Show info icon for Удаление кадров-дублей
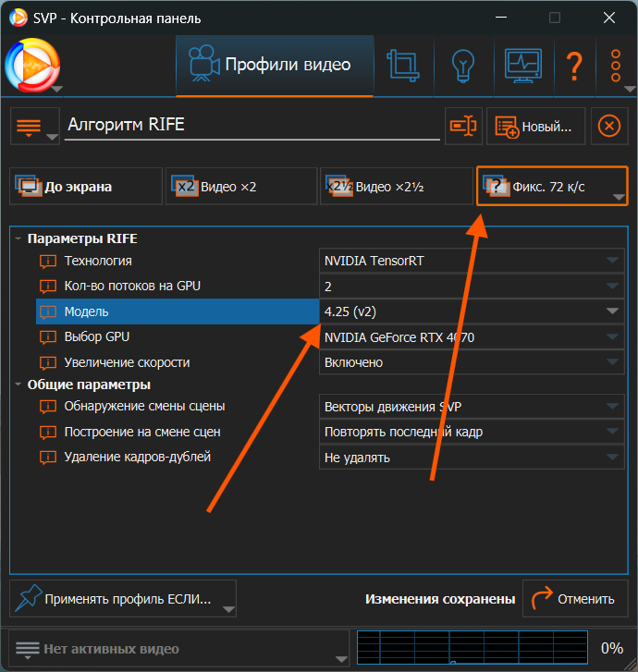This screenshot has width=638, height=672. (x=48, y=458)
